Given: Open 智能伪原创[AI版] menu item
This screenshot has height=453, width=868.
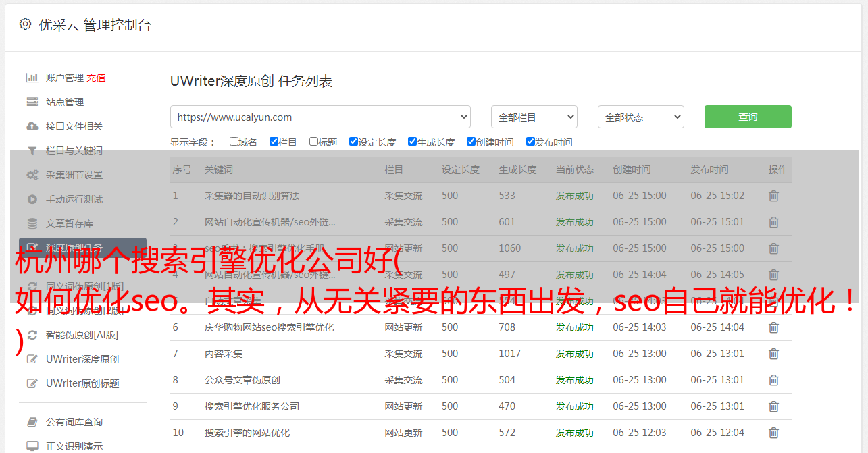Looking at the screenshot, I should tap(82, 335).
